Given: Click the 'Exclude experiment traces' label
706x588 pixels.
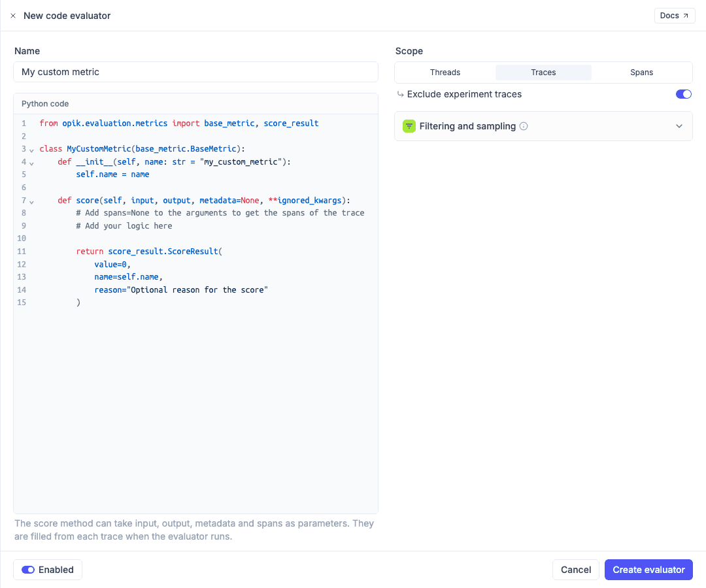Looking at the screenshot, I should coord(464,94).
